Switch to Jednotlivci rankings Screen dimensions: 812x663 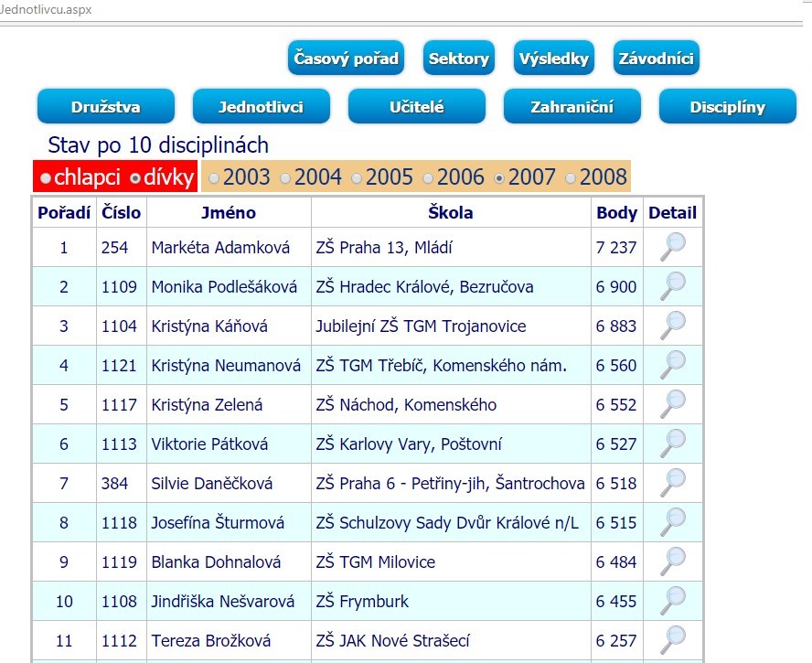(x=261, y=106)
